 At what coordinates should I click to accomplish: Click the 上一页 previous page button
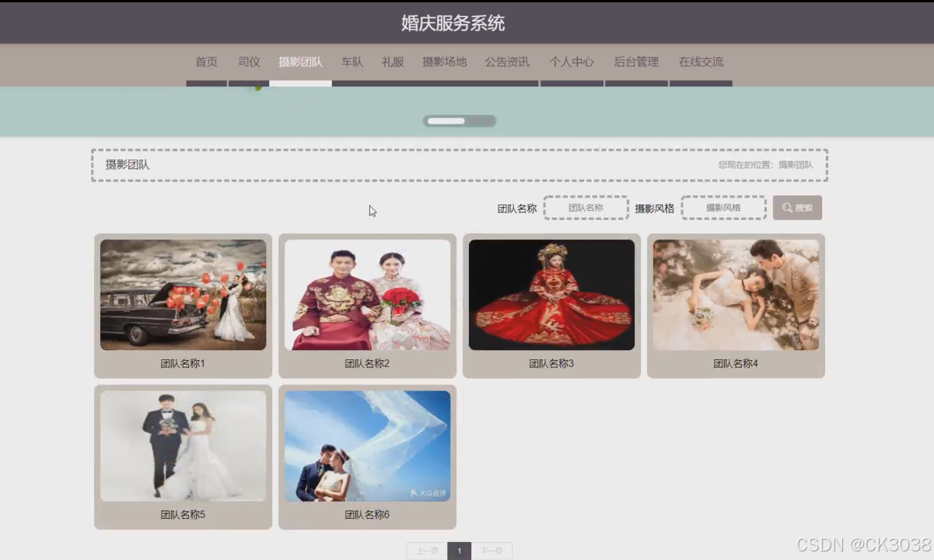426,550
